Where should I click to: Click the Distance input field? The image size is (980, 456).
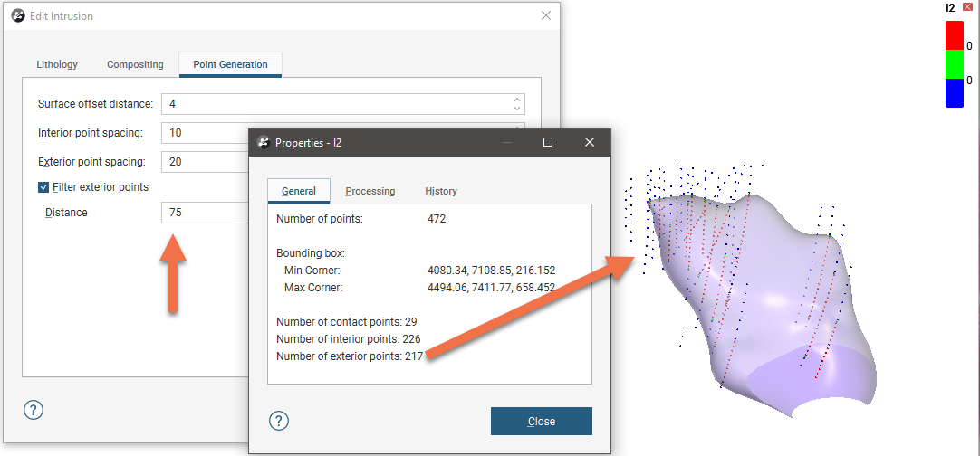(205, 213)
